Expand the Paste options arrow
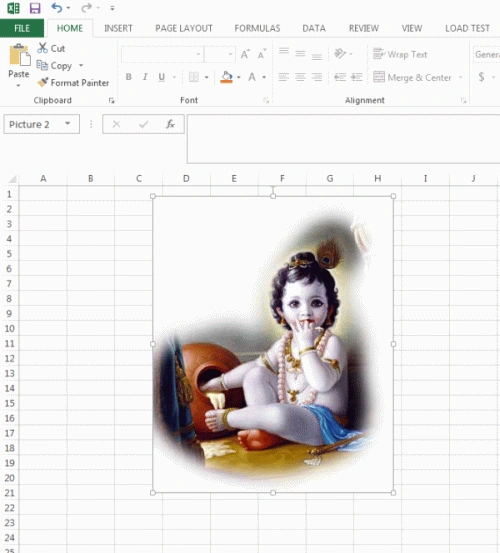Image resolution: width=500 pixels, height=553 pixels. coord(18,85)
